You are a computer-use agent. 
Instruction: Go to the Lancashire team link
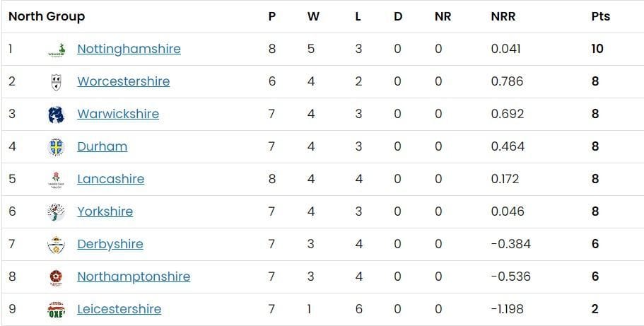110,179
